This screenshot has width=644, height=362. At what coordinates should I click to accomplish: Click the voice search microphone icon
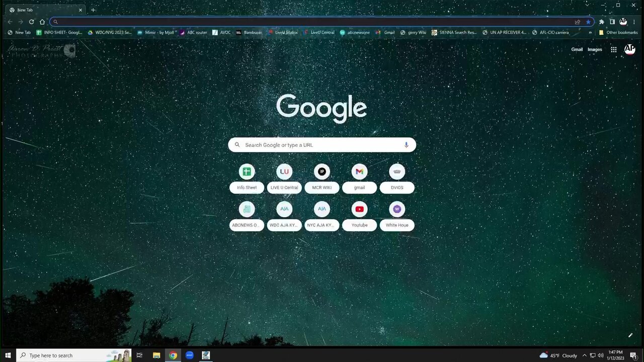coord(406,145)
